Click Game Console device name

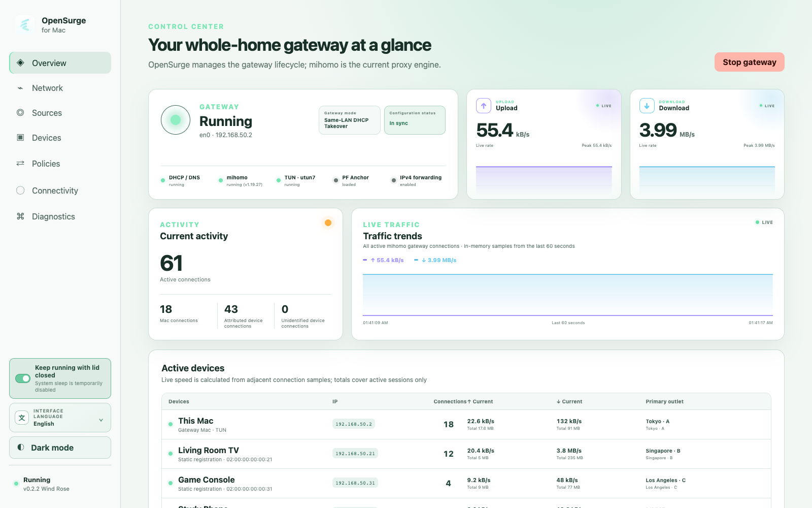pos(207,480)
